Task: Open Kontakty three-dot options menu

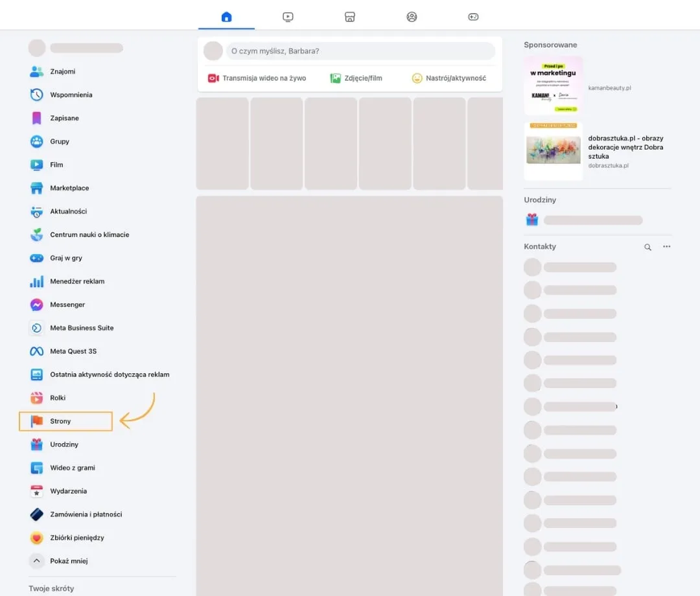Action: [666, 246]
